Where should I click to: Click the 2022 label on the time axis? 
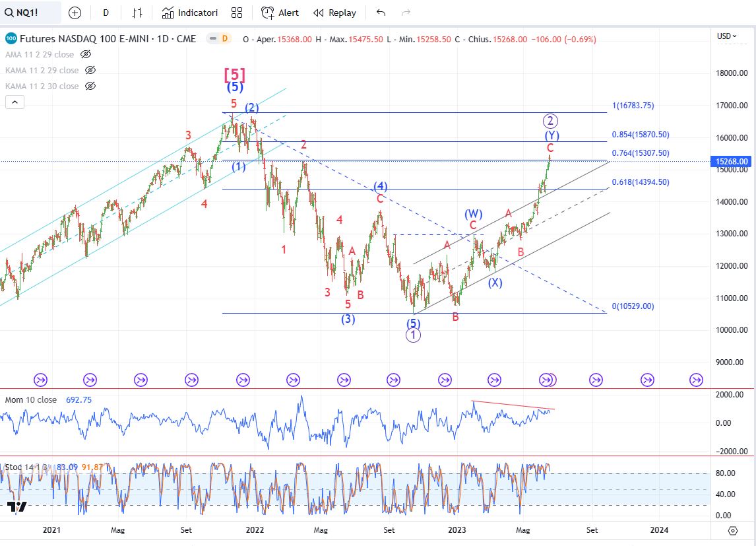[255, 530]
